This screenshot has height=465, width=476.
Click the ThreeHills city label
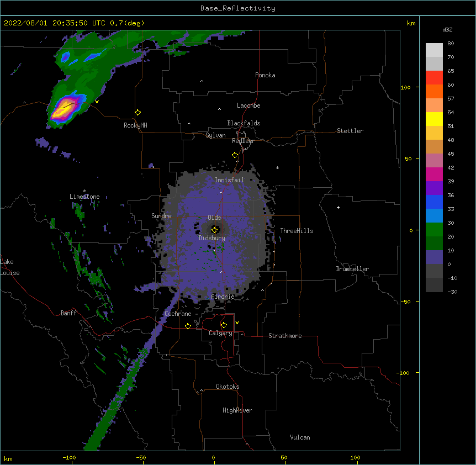297,231
